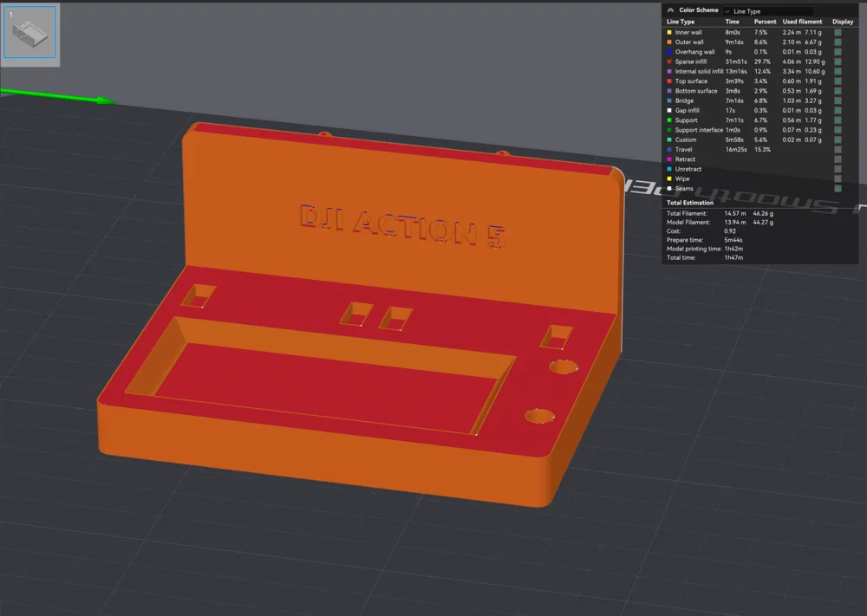Click the Model printing time 1h42m value
Viewport: 867px width, 616px height.
(733, 249)
